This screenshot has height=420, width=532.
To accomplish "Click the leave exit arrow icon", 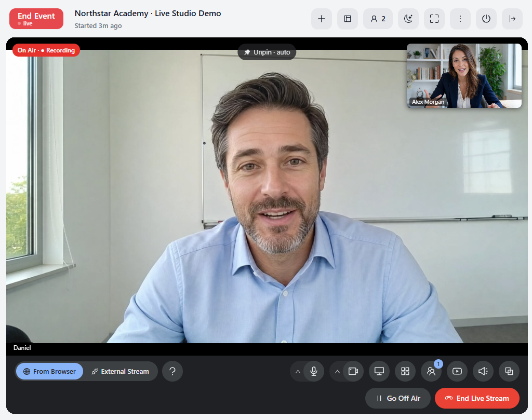I will tap(512, 19).
